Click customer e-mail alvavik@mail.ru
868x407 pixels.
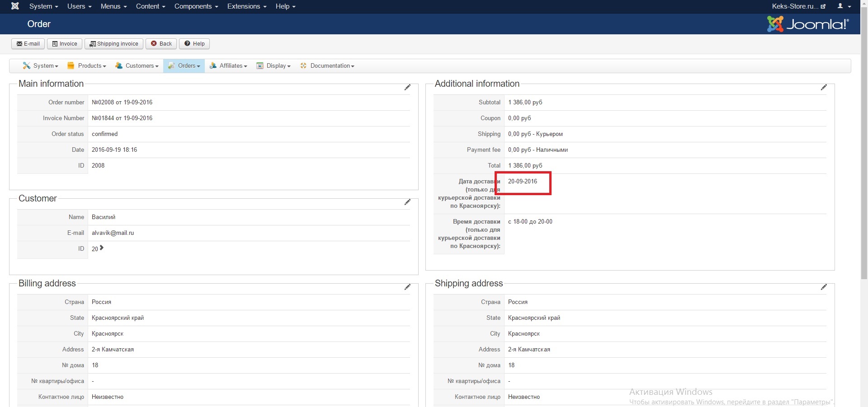pos(113,233)
